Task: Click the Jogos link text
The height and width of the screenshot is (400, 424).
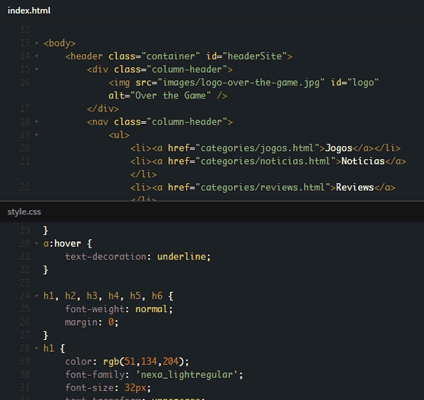Action: tap(339, 148)
